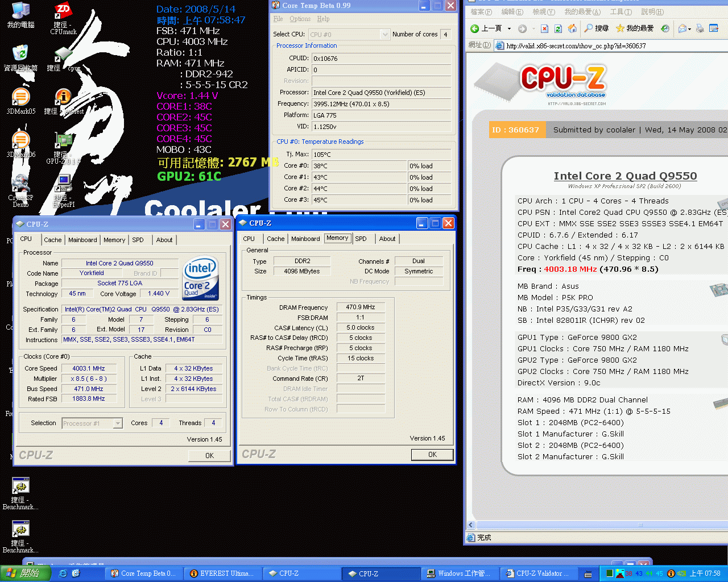Switch to Core Temp Beta taskbar button
The height and width of the screenshot is (582, 728).
click(x=143, y=573)
